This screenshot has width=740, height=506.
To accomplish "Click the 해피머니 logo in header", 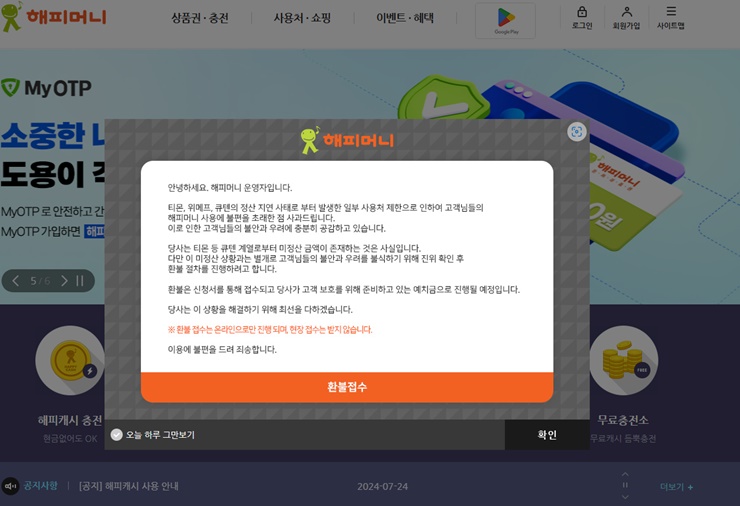I will 53,17.
